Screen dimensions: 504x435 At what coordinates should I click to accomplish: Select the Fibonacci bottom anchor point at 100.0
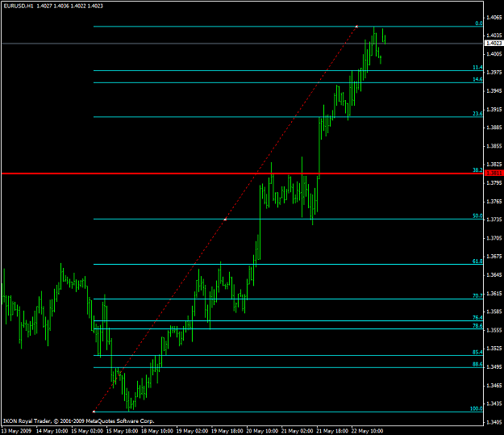point(94,412)
